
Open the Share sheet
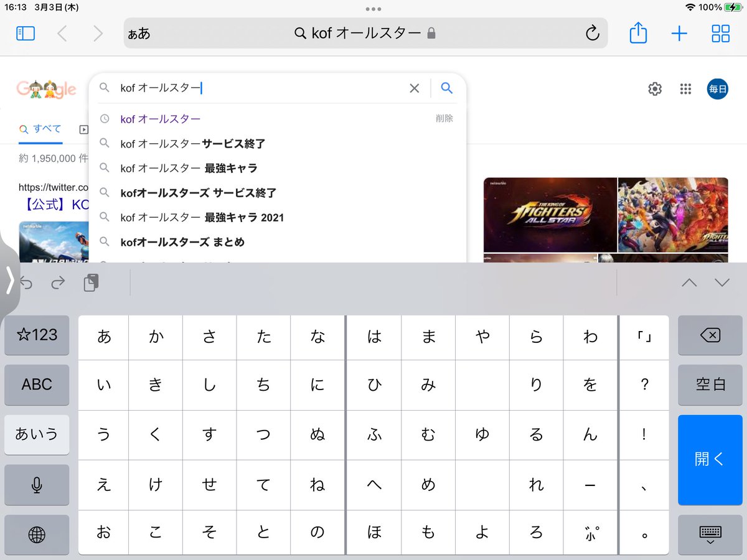[x=637, y=34]
